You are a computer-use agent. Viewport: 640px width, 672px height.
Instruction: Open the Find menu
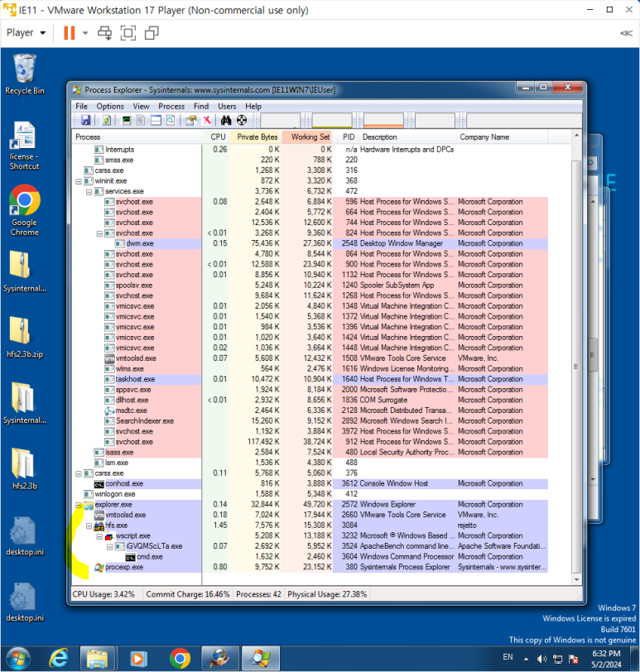[201, 106]
